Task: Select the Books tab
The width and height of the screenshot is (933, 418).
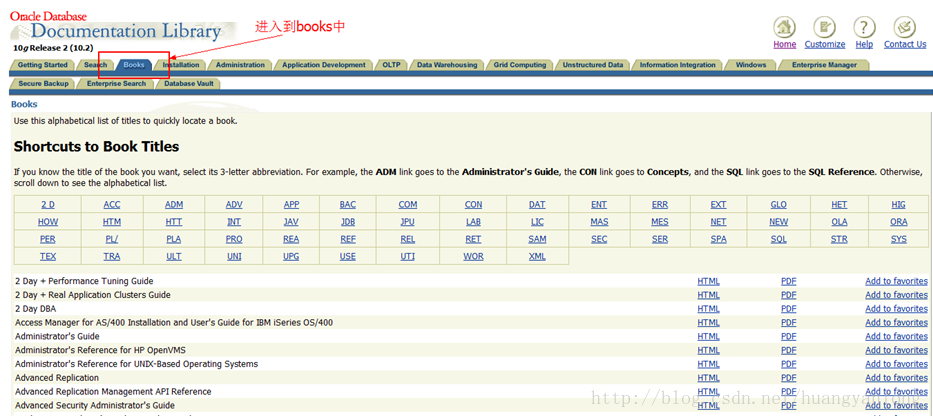Action: click(134, 65)
